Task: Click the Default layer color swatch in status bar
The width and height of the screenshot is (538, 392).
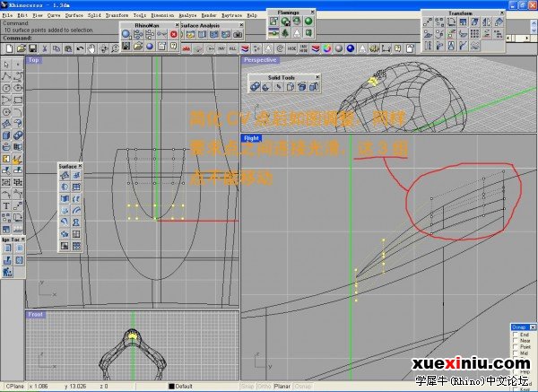Action: (171, 387)
